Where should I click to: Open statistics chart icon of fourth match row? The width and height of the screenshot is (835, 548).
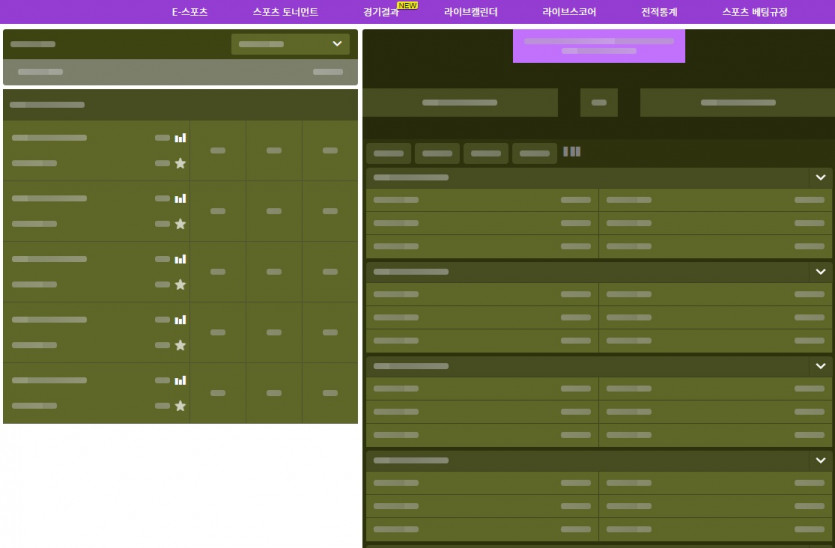pos(181,320)
